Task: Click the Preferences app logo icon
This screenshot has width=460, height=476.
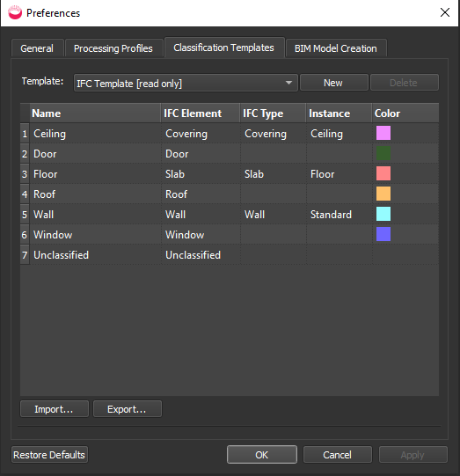Action: (15, 12)
